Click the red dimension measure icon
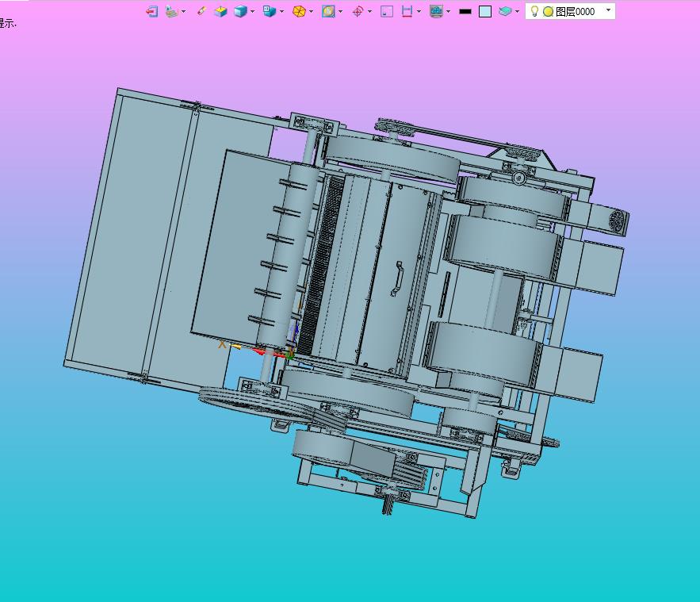700x602 pixels. click(x=407, y=12)
